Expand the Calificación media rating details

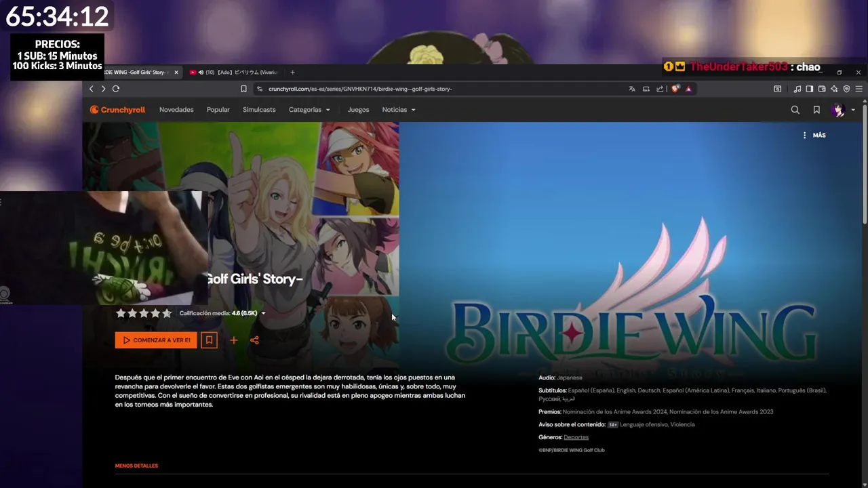click(222, 313)
